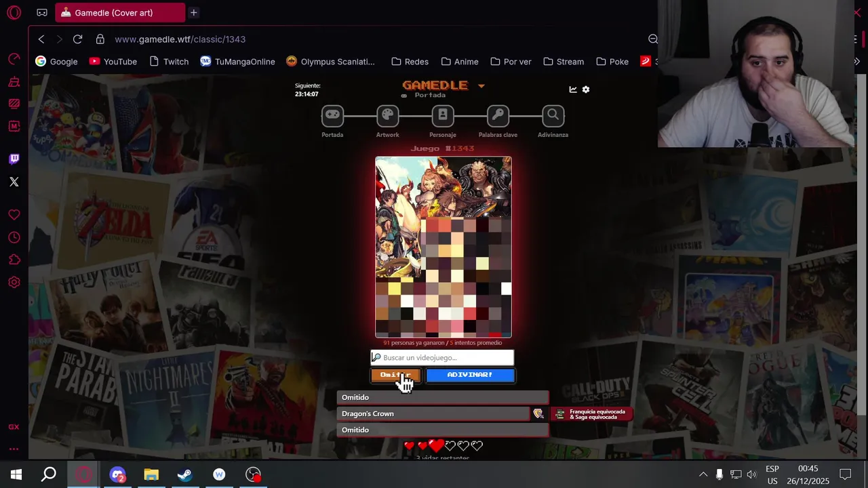Switch to Palabras clave game mode

tap(498, 116)
